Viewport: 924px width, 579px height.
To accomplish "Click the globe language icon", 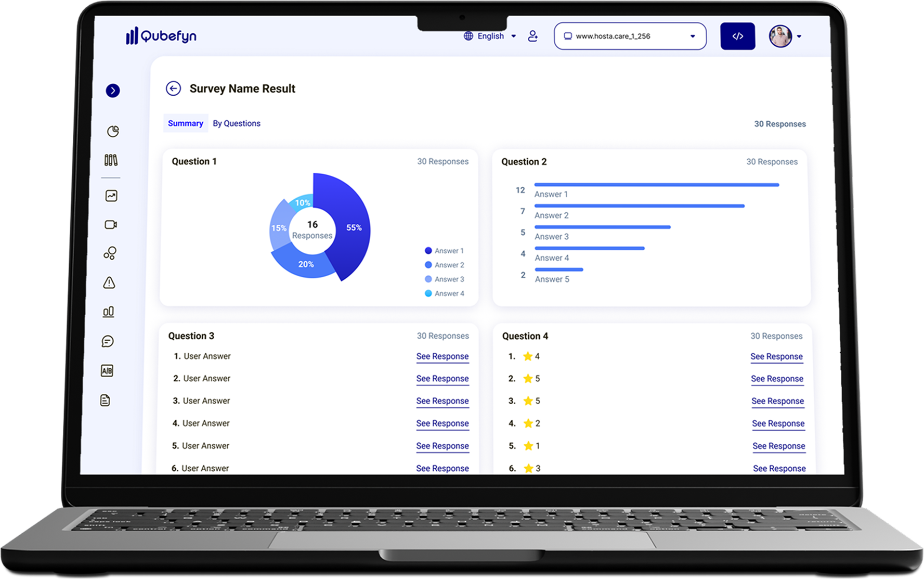I will [x=468, y=36].
